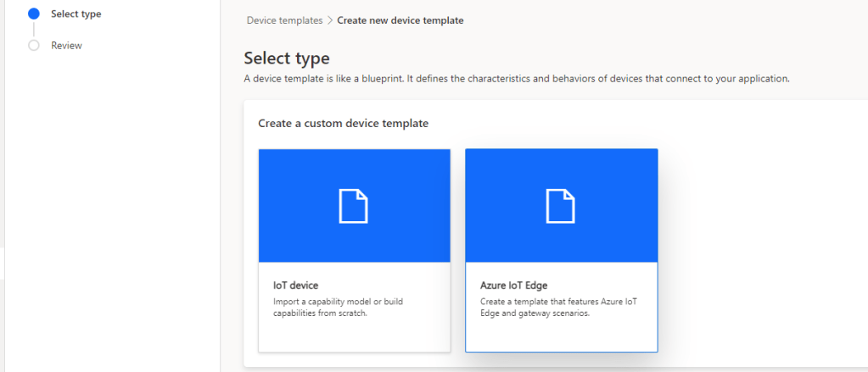The image size is (868, 372).
Task: Go to the Select type wizard step label
Action: (76, 14)
